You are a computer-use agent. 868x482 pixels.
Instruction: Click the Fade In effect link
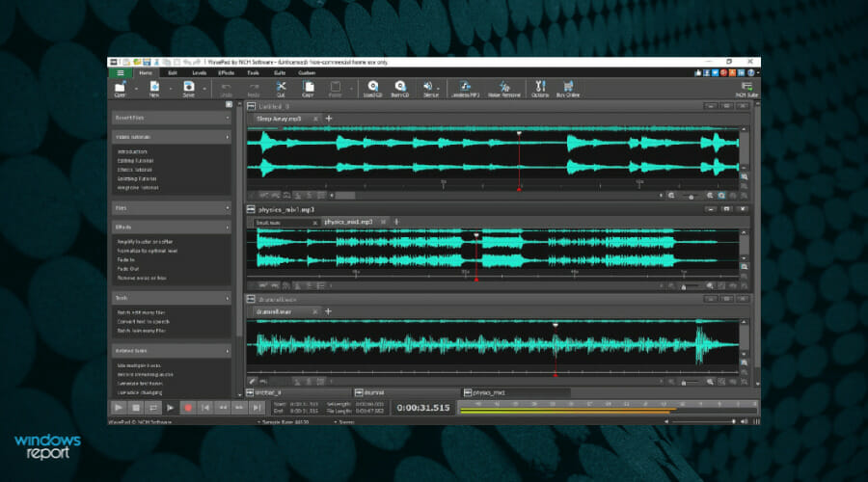[125, 259]
